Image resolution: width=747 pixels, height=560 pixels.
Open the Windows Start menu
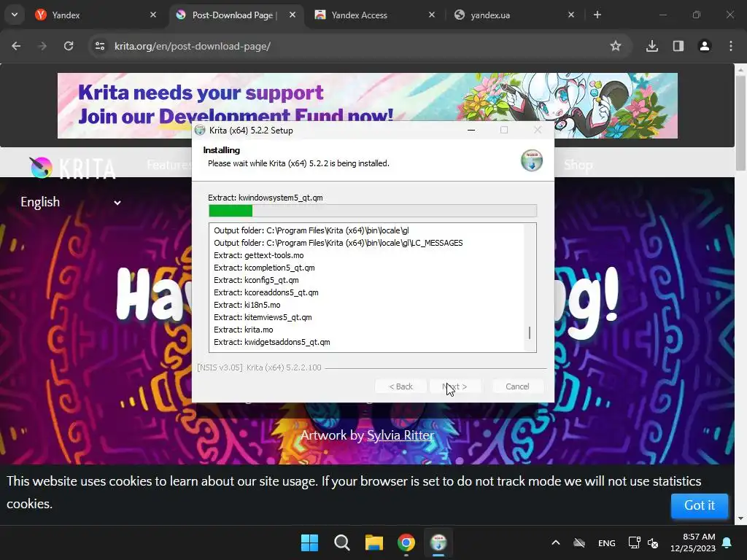pos(309,542)
